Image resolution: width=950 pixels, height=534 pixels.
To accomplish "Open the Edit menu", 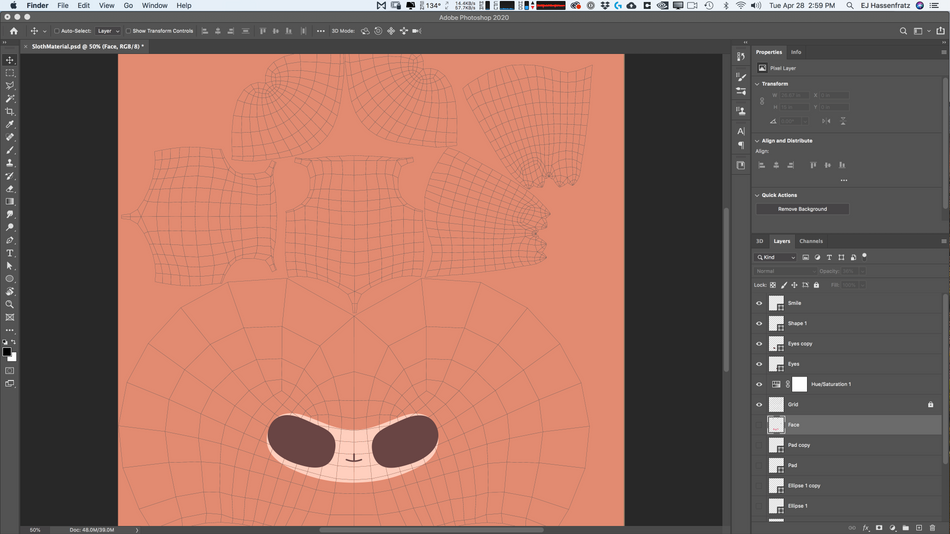I will point(84,5).
